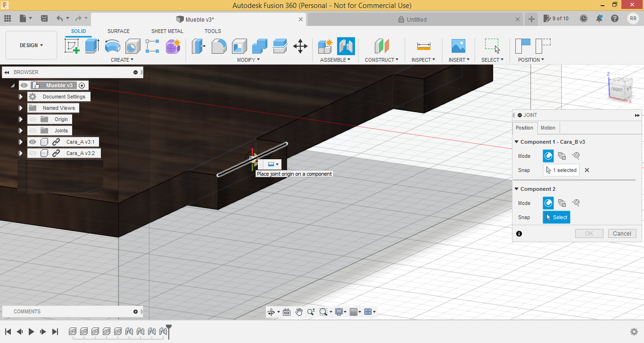This screenshot has height=343, width=644.
Task: Open the Motion tab in Joint dialog
Action: point(548,128)
